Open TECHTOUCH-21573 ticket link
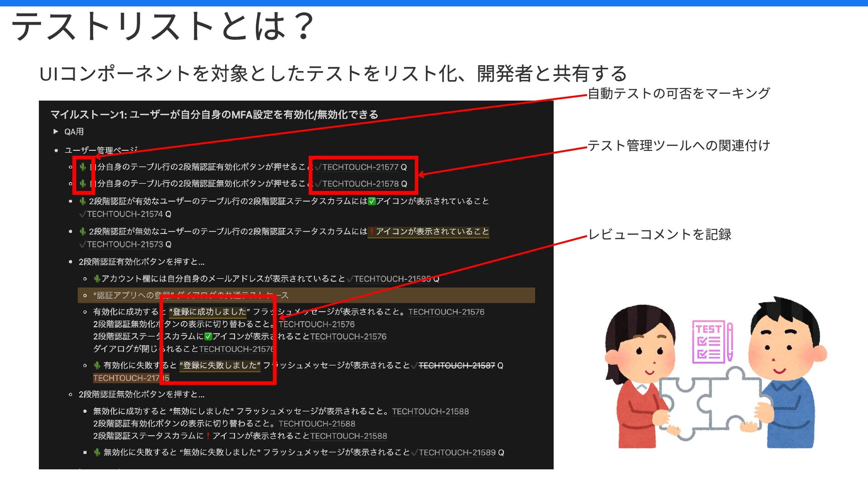868x488 pixels. (x=125, y=244)
